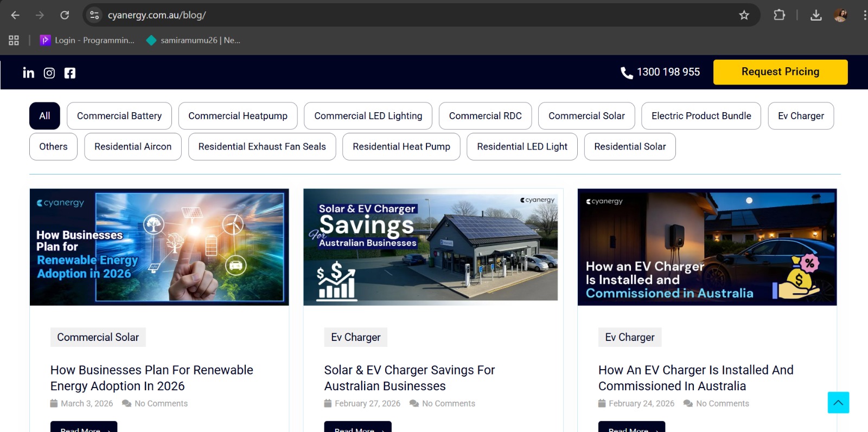Image resolution: width=868 pixels, height=432 pixels.
Task: Open the samiramumu26 bookmark
Action: (x=193, y=40)
